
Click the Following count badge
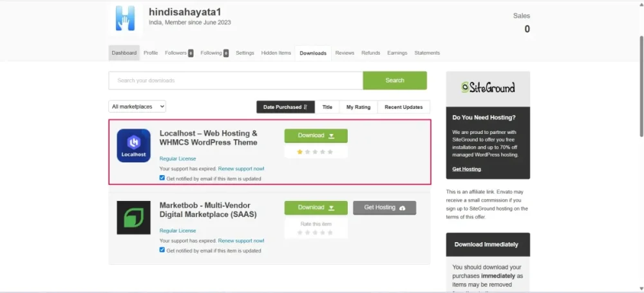tap(226, 53)
